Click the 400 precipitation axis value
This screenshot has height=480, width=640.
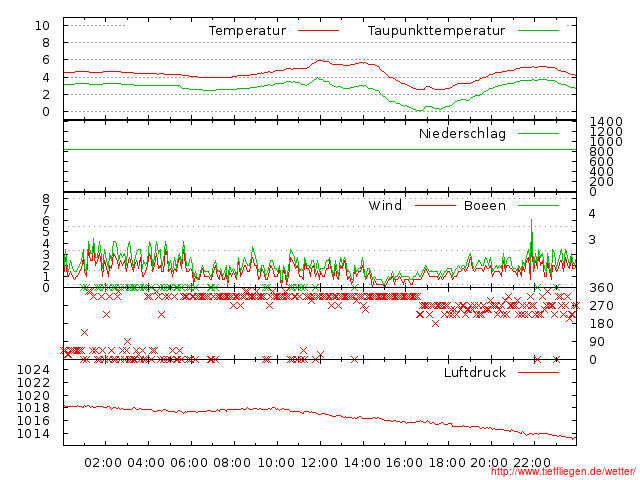tap(601, 171)
